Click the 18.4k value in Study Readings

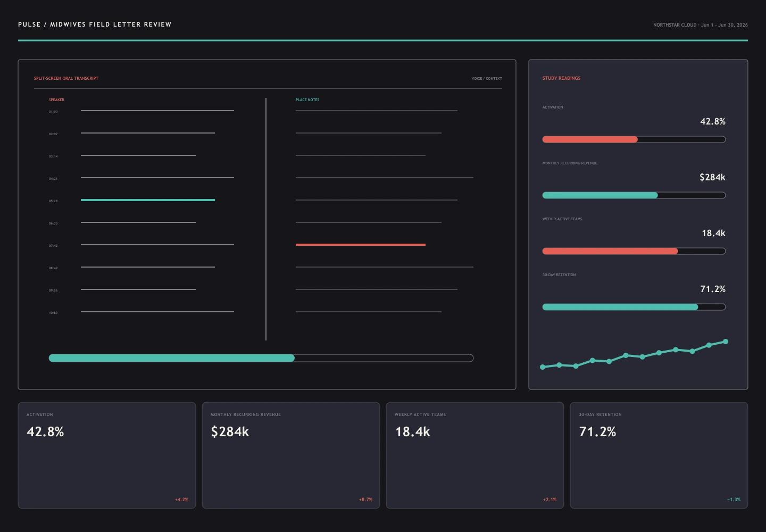(713, 233)
